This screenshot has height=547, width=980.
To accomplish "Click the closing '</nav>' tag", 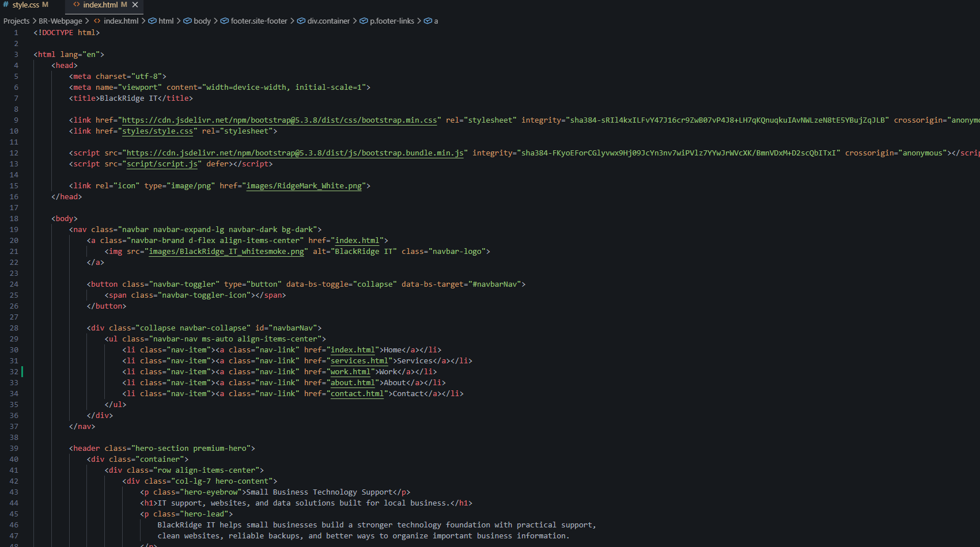I will (82, 427).
